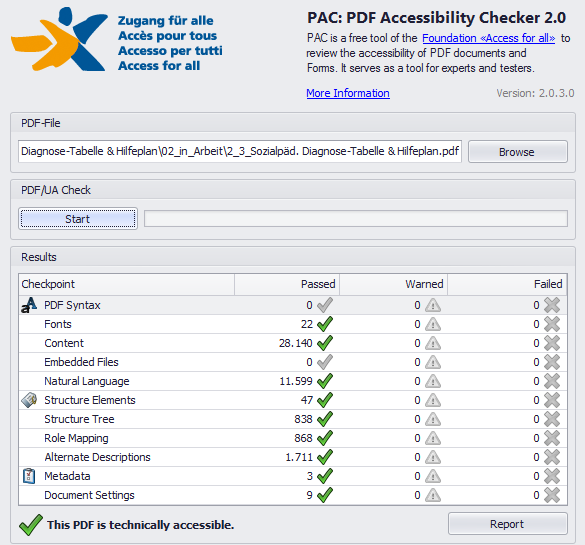This screenshot has height=545, width=585.
Task: Select the Natural Language checkpoint row
Action: coord(293,381)
